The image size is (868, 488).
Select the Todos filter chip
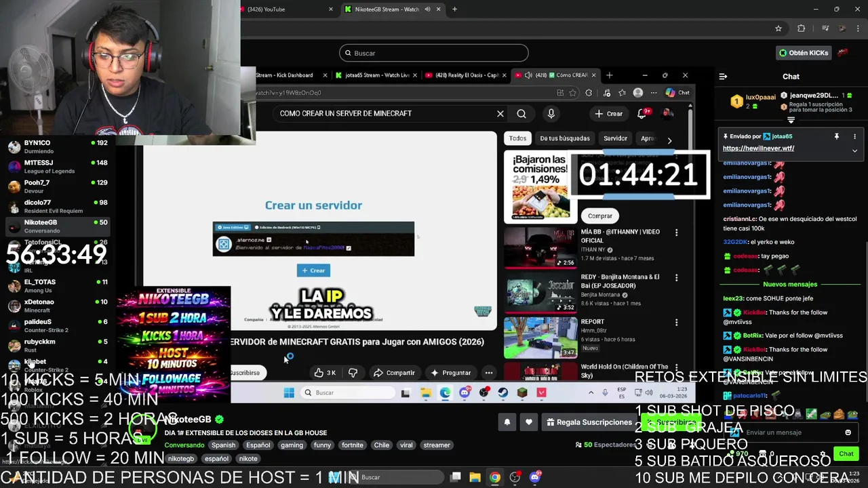[x=517, y=138]
